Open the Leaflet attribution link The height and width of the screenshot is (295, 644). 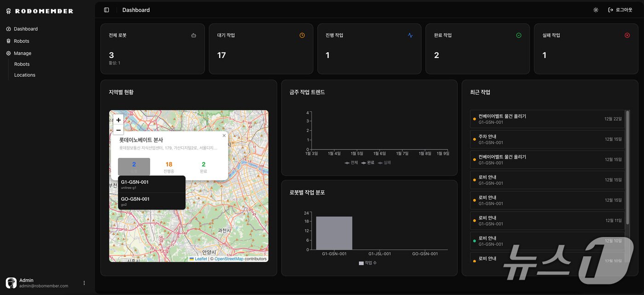click(201, 259)
